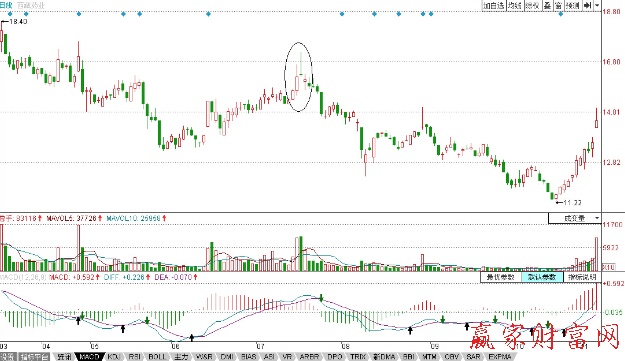This screenshot has width=625, height=361.
Task: Select the active MACD indicator tab
Action: [x=89, y=357]
